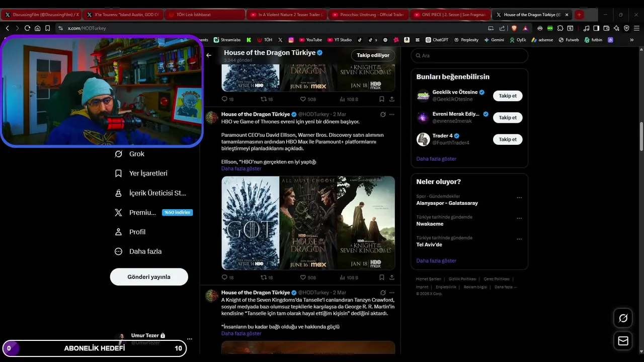644x362 pixels.
Task: Open the floating Grok button
Action: click(623, 318)
